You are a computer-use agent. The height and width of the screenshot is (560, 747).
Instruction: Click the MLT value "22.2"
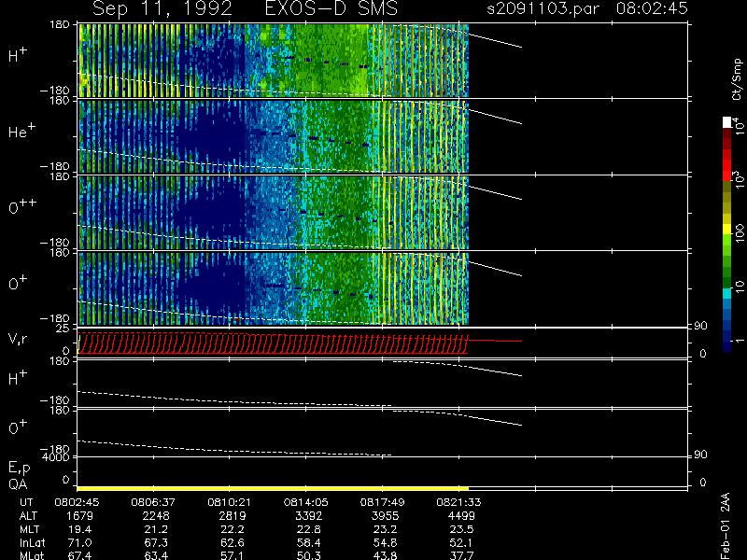(x=233, y=529)
